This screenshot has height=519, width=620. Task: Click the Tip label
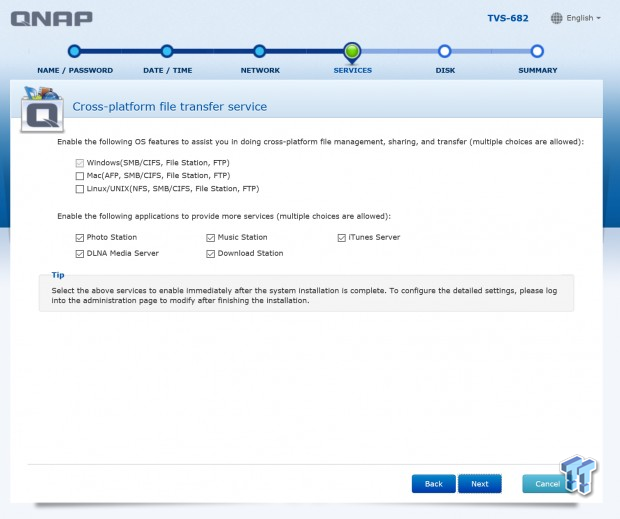pos(58,275)
